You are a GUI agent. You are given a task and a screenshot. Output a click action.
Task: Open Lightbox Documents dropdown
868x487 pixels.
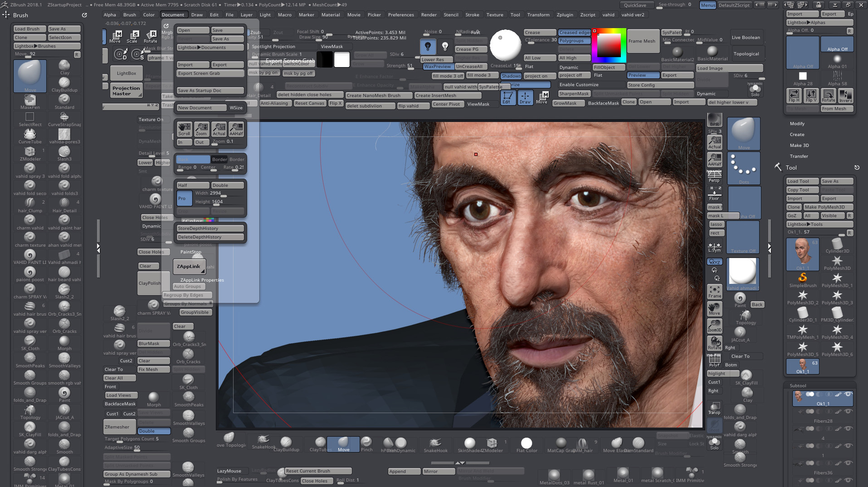[210, 48]
